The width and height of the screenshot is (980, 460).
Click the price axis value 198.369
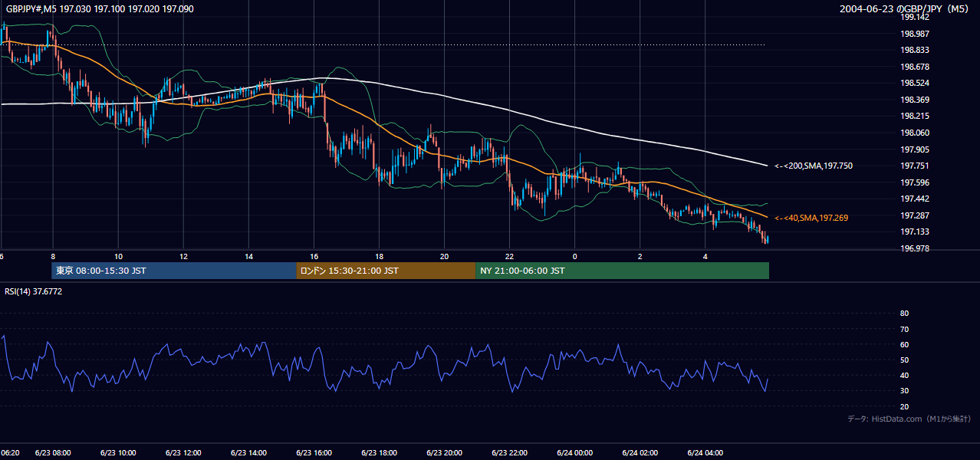point(916,100)
